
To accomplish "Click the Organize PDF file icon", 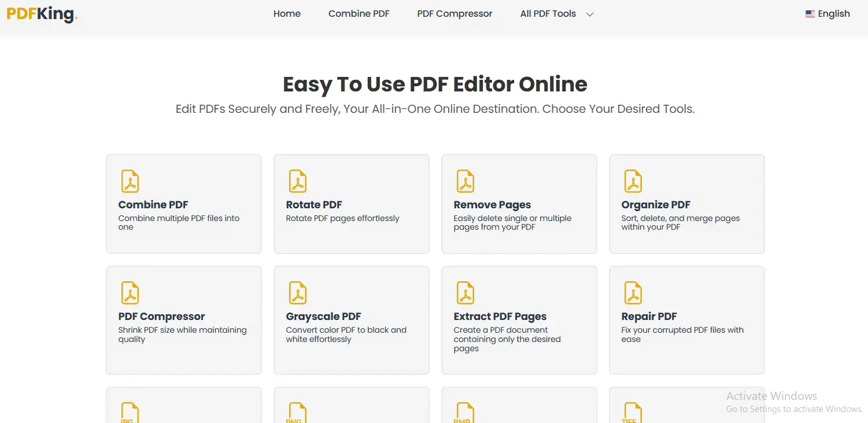I will pyautogui.click(x=633, y=181).
